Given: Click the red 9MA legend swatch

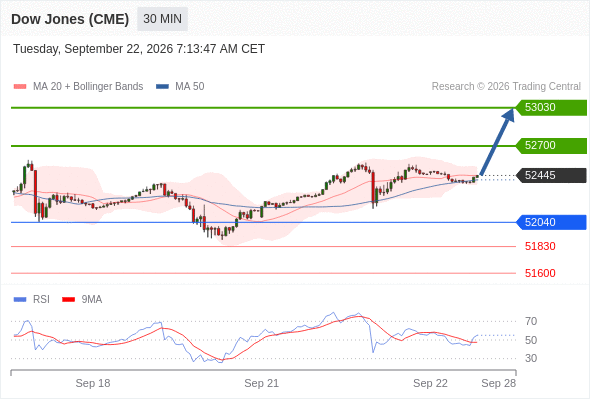Looking at the screenshot, I should (x=68, y=300).
